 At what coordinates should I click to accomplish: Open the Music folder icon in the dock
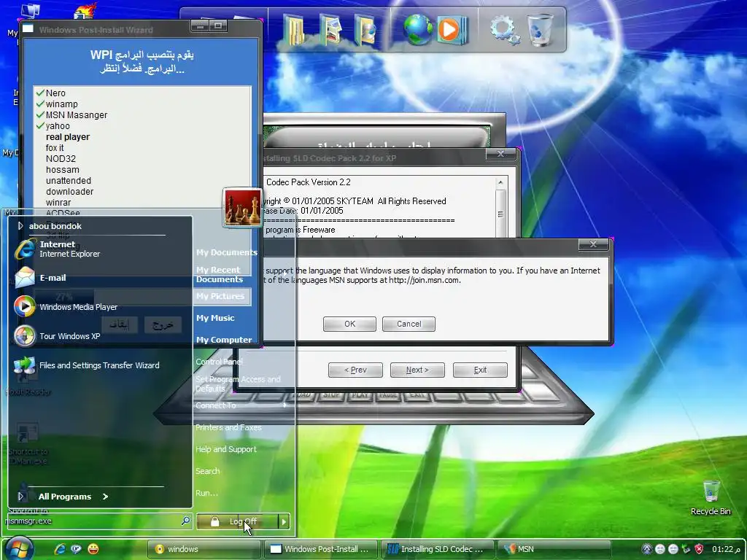click(365, 29)
